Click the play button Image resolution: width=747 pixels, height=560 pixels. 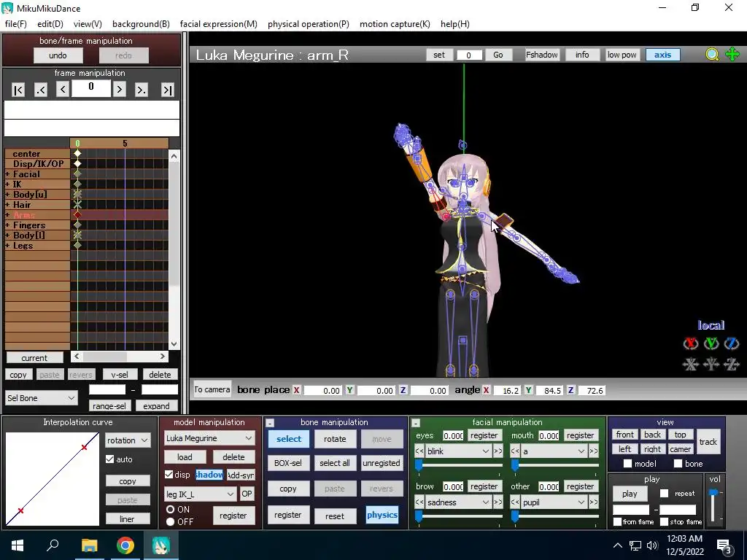point(630,494)
